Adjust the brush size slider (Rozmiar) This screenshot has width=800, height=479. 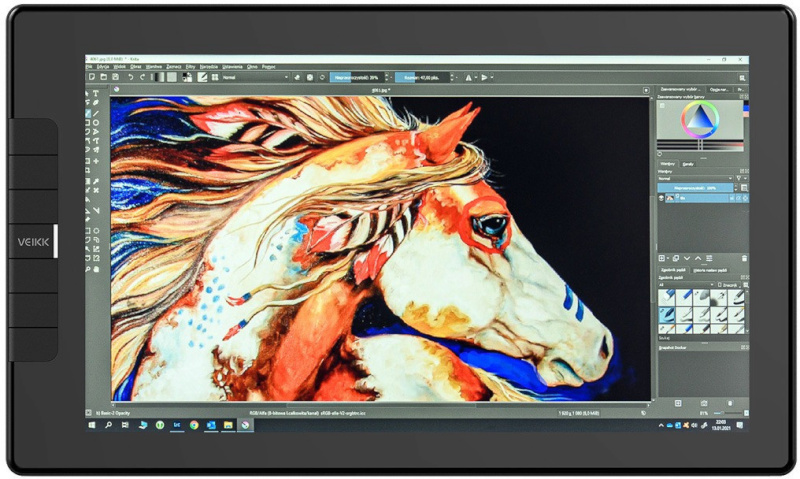422,78
